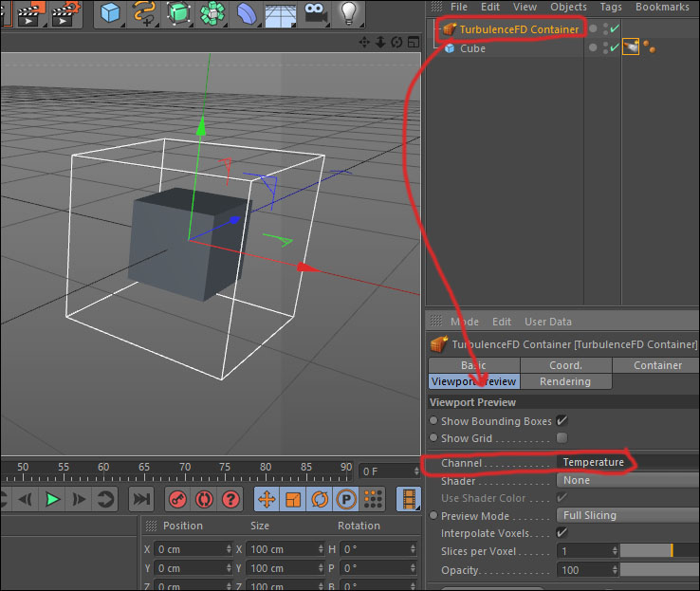The image size is (700, 591).
Task: Open Preview Mode dropdown showing Full Slicing
Action: pyautogui.click(x=628, y=515)
